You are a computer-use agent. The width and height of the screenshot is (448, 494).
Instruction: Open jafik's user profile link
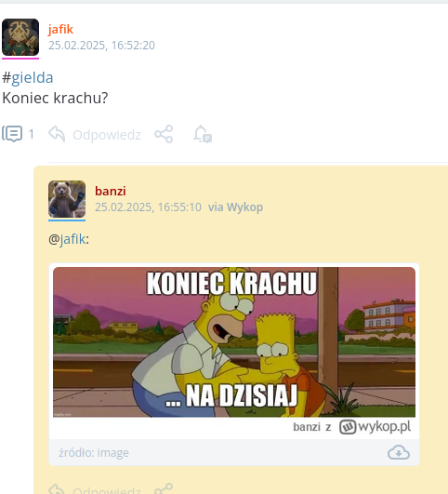[x=60, y=29]
